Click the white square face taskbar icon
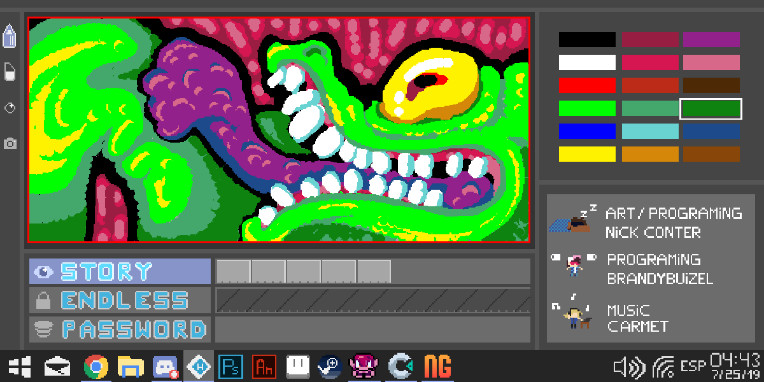Screen dimensions: 764x382 [298, 366]
